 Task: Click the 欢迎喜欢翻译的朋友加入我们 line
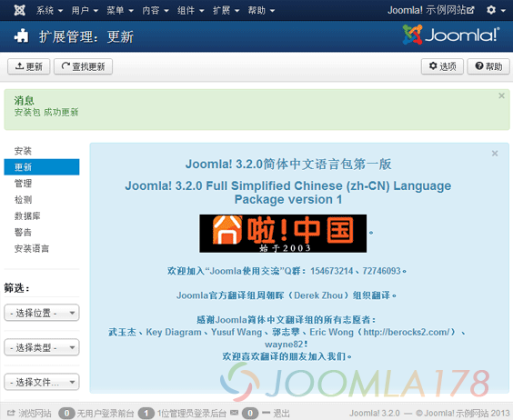click(287, 356)
